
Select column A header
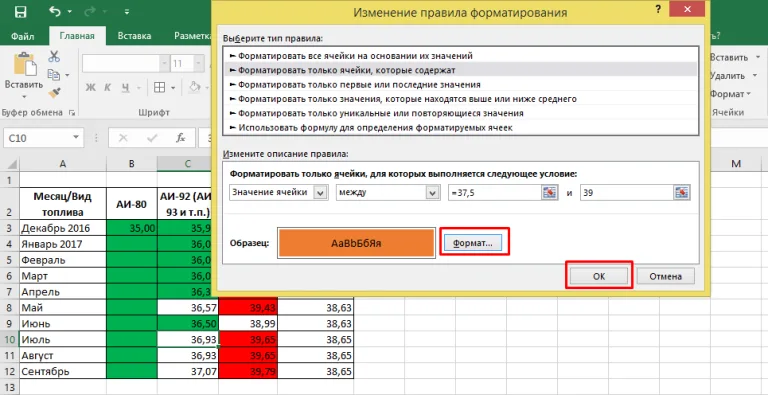pyautogui.click(x=63, y=164)
